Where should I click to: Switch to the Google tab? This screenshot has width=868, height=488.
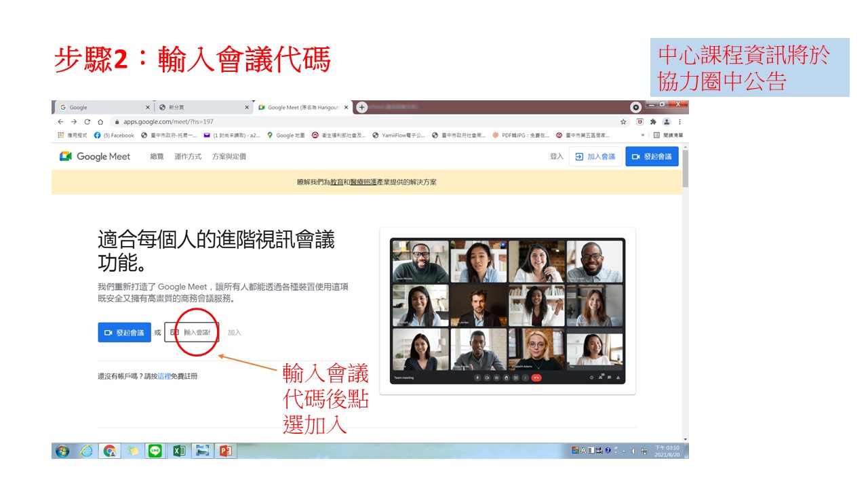[x=102, y=107]
